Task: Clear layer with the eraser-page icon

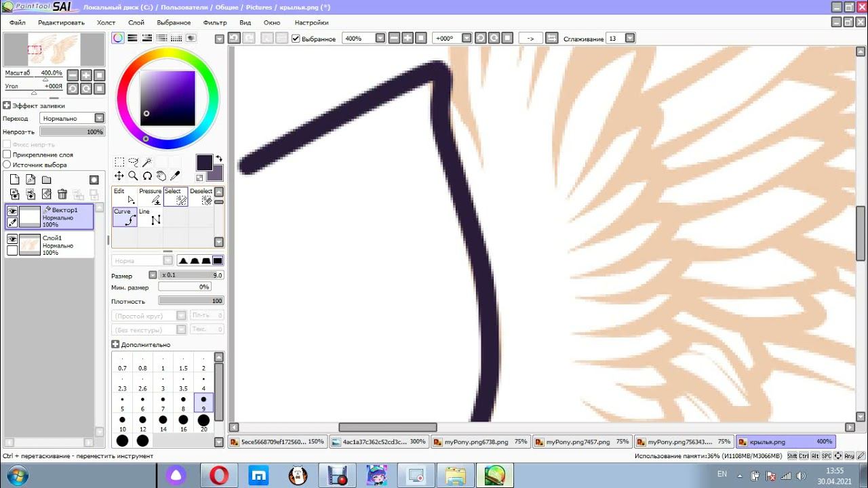Action: [46, 194]
